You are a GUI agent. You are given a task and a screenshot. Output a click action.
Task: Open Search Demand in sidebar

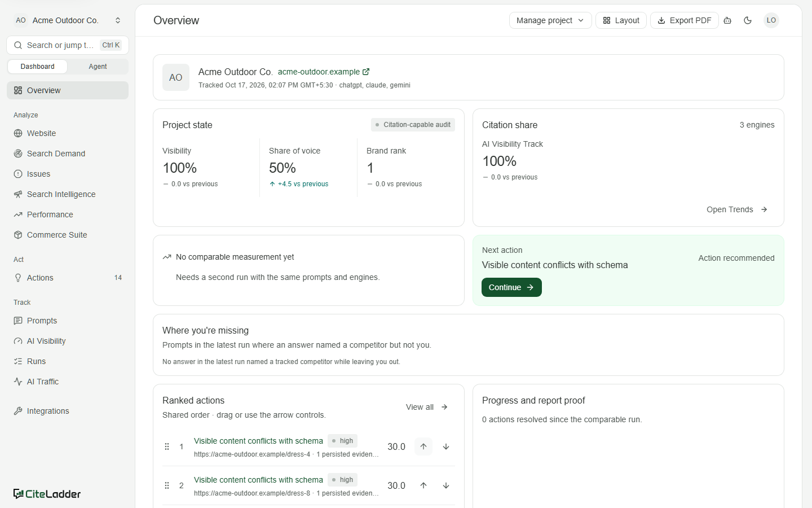click(68, 154)
